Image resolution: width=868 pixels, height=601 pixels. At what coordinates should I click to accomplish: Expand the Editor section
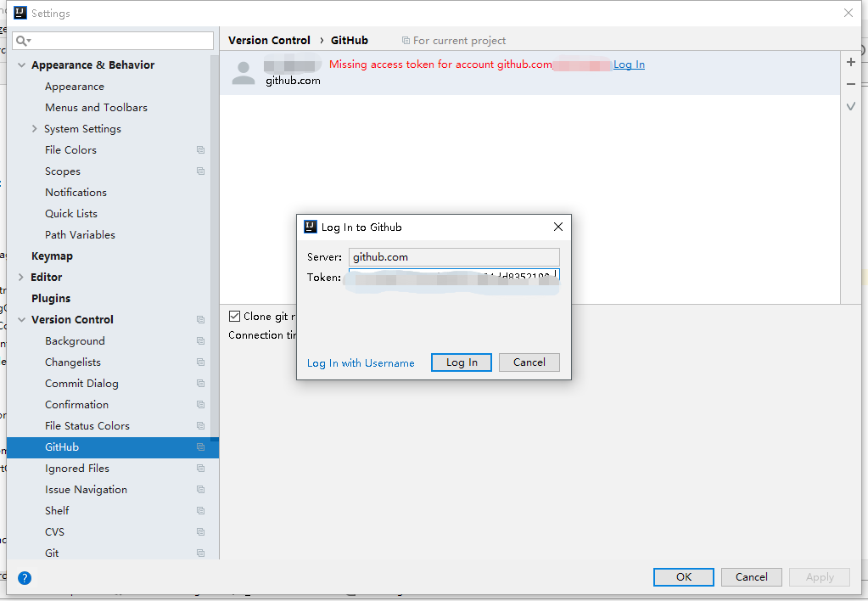pos(21,277)
